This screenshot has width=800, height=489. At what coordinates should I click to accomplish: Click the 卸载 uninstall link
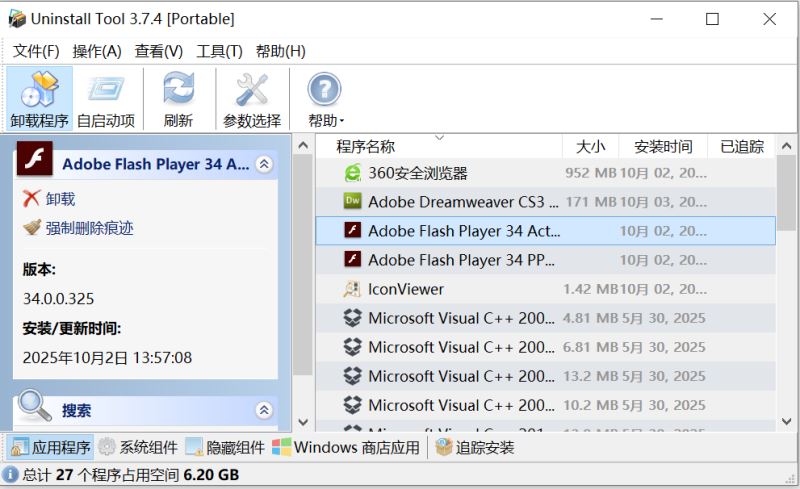pyautogui.click(x=60, y=199)
